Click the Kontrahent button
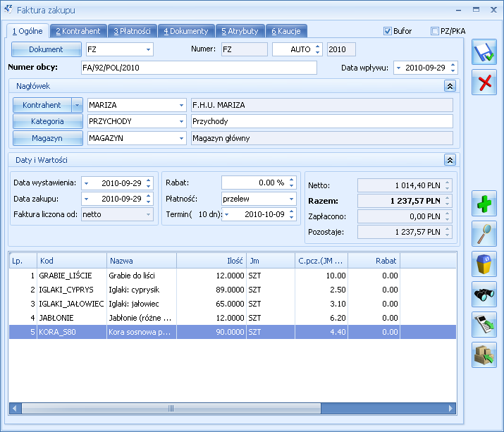The image size is (504, 432). click(42, 105)
